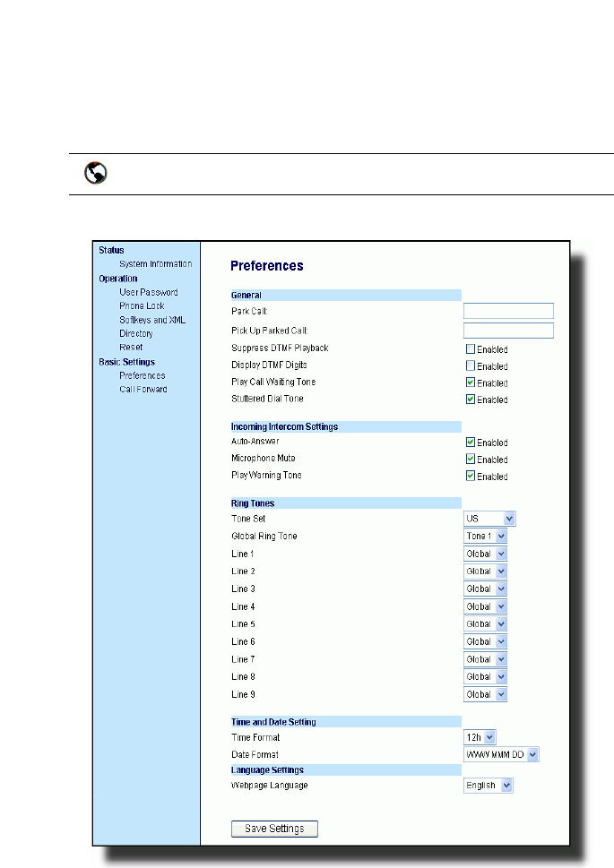Expand the Line 4 ring tone dropdown

[x=485, y=606]
